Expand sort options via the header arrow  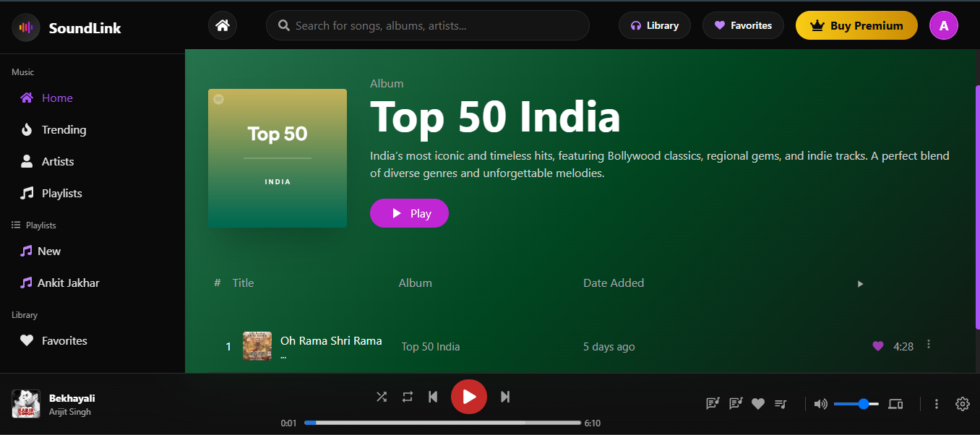pos(860,284)
